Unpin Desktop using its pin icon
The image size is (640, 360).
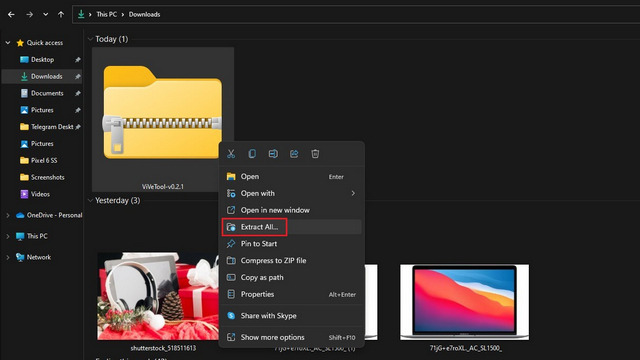77,60
